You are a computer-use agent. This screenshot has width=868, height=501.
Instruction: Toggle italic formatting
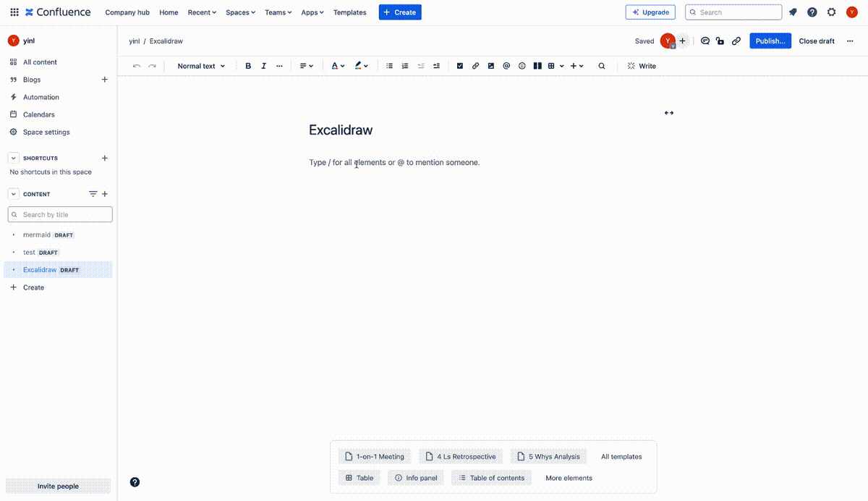[263, 66]
